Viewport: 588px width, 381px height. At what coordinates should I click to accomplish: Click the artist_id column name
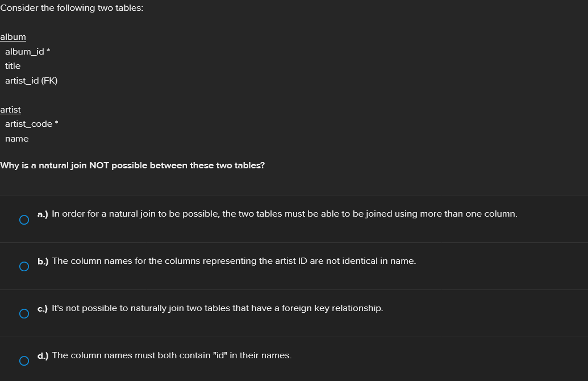[x=22, y=81]
